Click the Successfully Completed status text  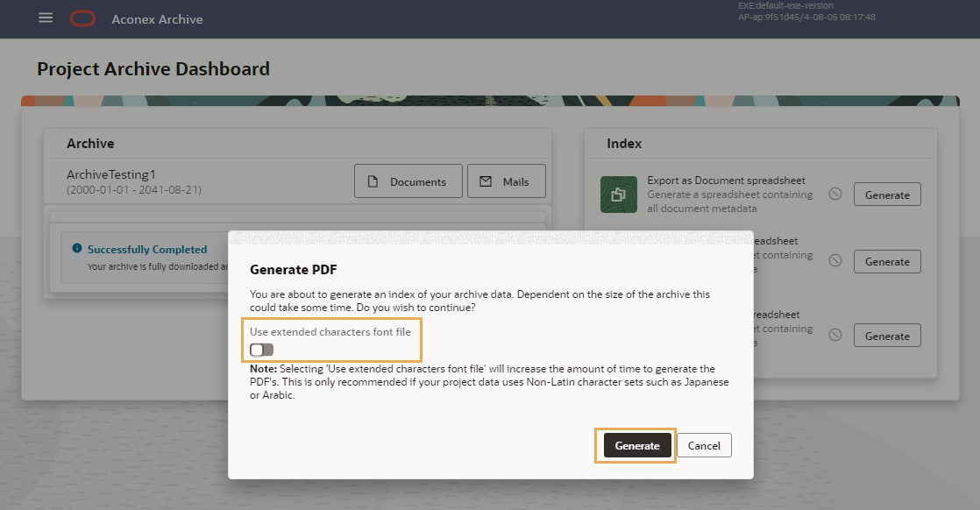tap(147, 250)
